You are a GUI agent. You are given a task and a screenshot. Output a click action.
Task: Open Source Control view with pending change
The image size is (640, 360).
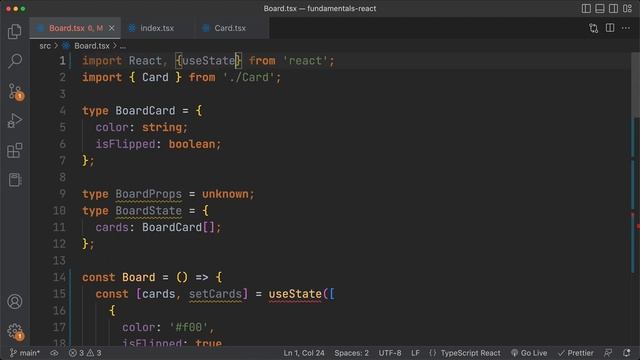coord(16,91)
